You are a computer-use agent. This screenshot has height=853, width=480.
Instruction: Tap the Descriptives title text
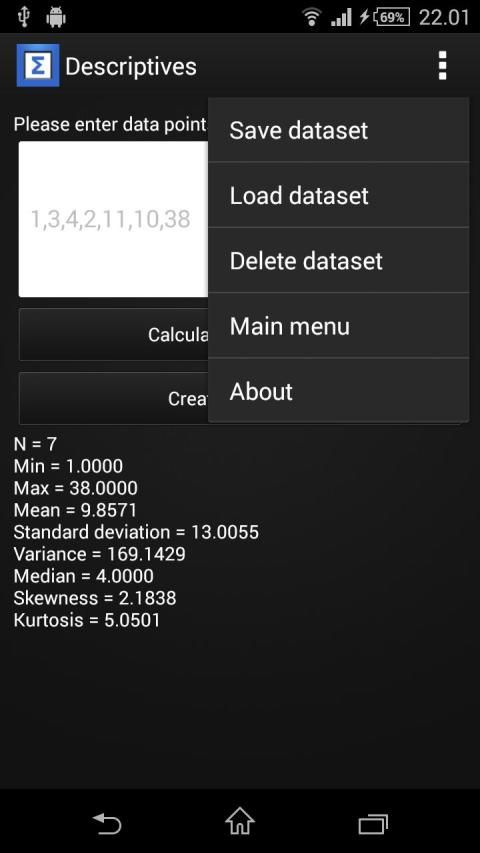tap(131, 66)
